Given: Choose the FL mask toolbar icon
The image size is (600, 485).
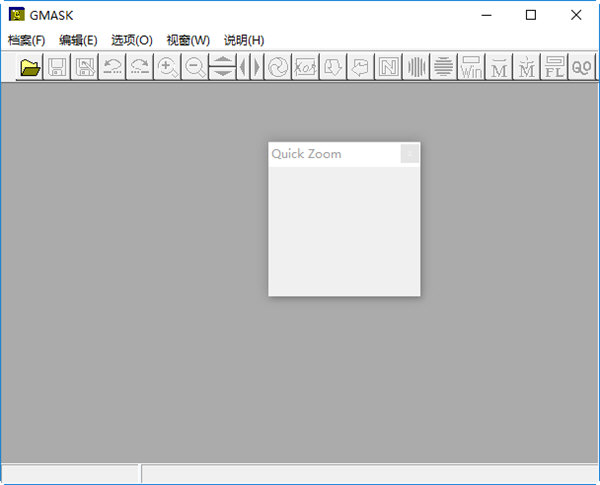Looking at the screenshot, I should [x=554, y=68].
